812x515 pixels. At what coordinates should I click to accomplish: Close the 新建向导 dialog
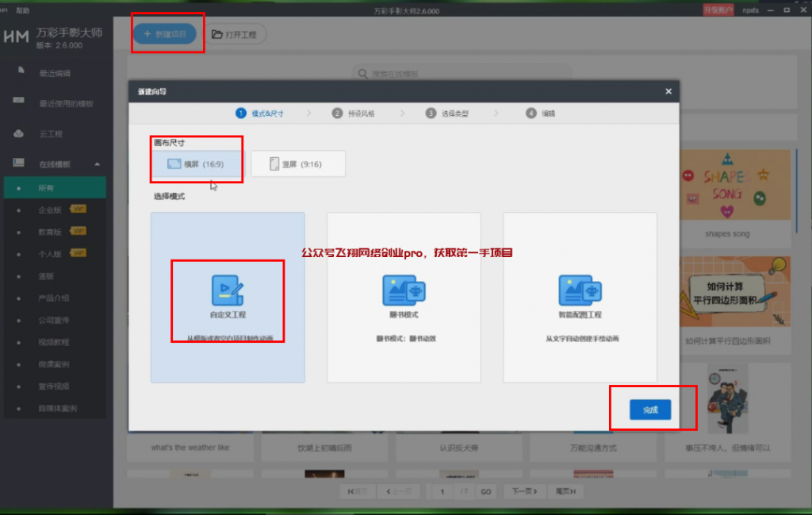668,92
